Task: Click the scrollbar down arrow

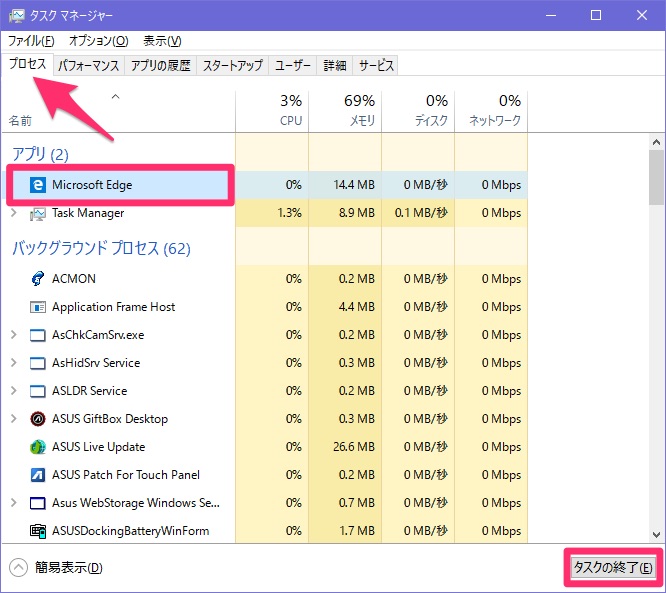Action: click(657, 535)
